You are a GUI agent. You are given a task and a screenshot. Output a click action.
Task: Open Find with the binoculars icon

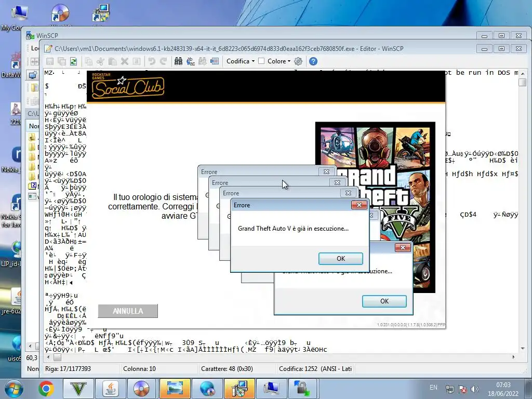click(179, 61)
